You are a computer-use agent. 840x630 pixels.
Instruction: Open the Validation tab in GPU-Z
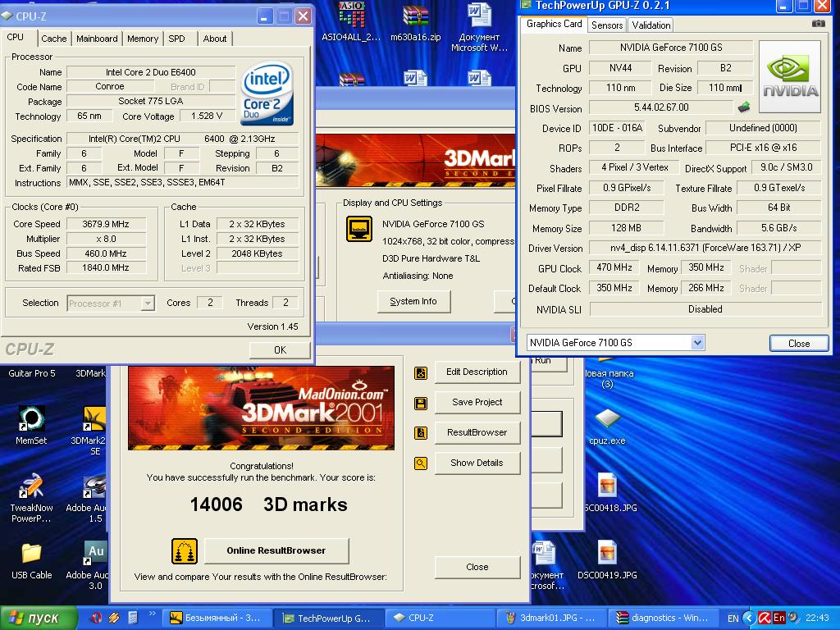[651, 25]
